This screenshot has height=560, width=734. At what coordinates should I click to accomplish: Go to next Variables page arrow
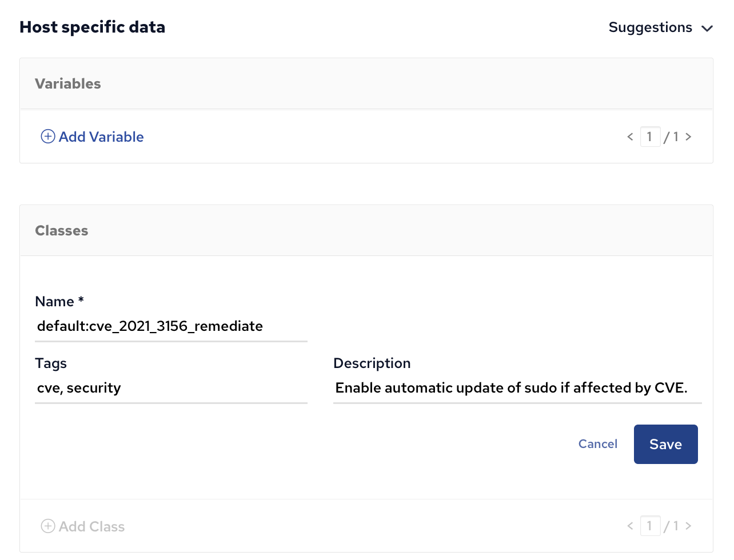coord(688,137)
